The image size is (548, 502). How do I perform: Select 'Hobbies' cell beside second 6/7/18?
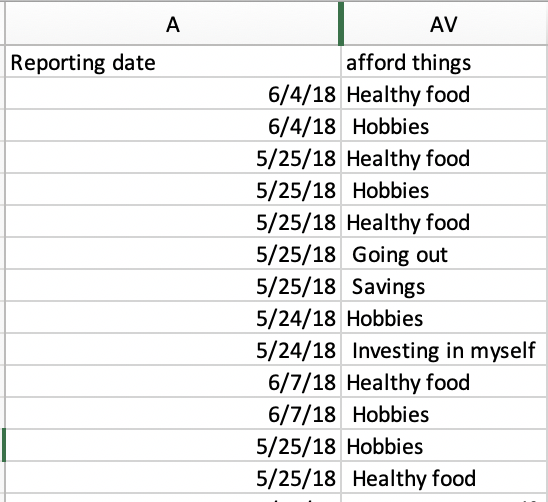pyautogui.click(x=444, y=414)
